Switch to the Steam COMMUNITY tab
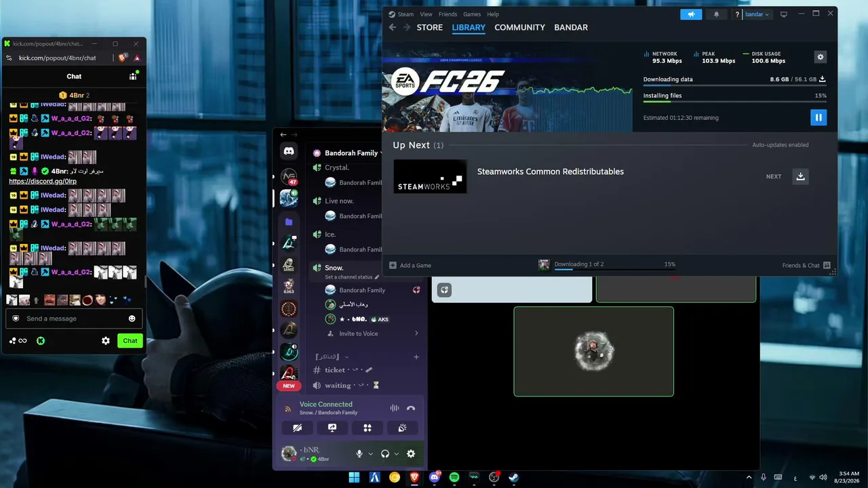Screen dimensions: 868x488 (519, 27)
